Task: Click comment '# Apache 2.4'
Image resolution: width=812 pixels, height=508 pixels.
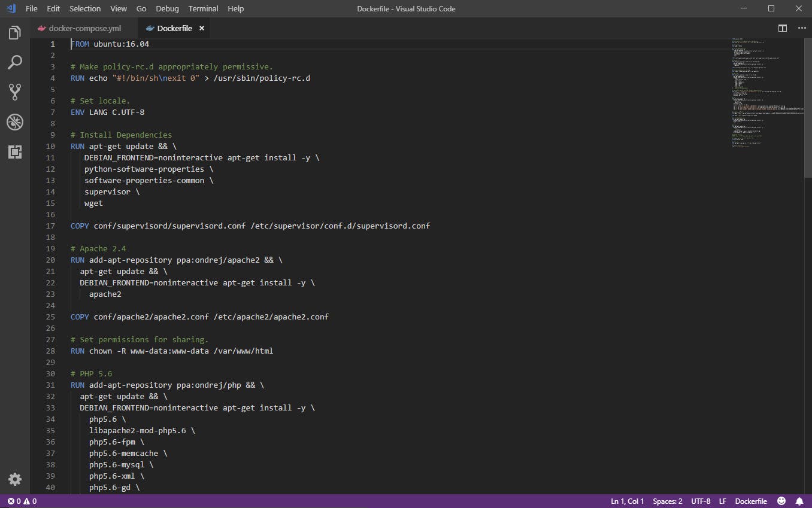Action: click(98, 248)
